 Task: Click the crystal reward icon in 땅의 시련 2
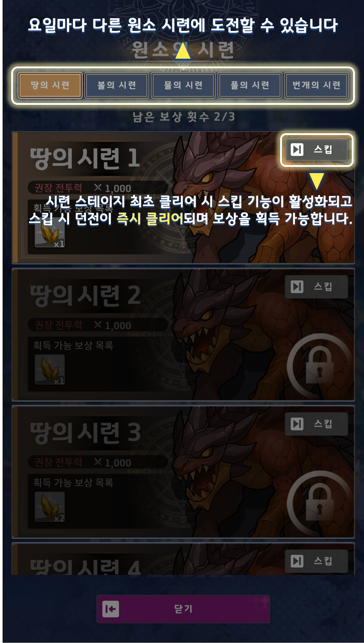[x=50, y=369]
